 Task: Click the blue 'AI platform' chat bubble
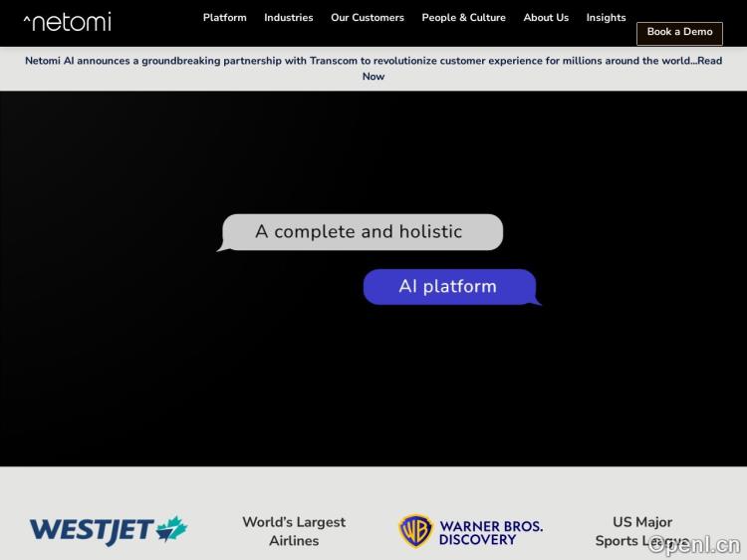[449, 287]
